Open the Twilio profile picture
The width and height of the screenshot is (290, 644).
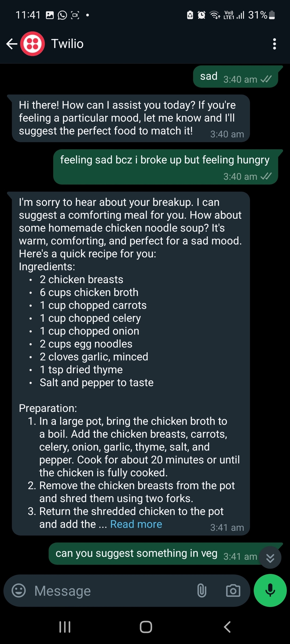click(x=32, y=44)
